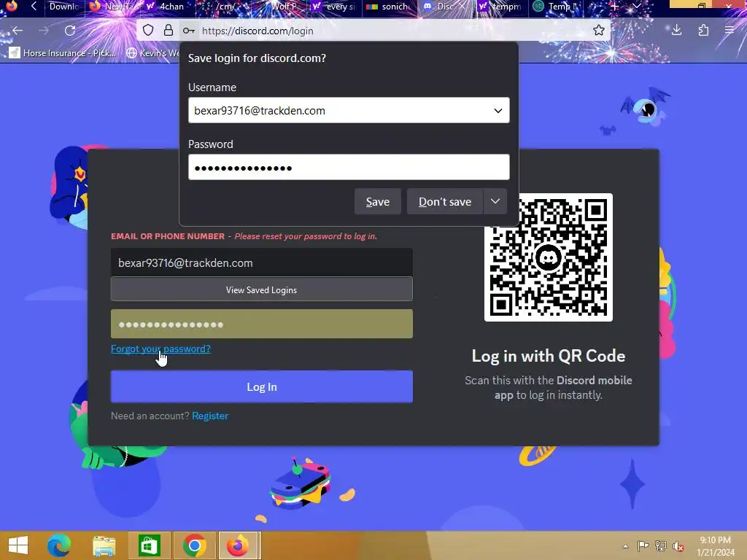Switch to the Temp tab

[x=555, y=7]
